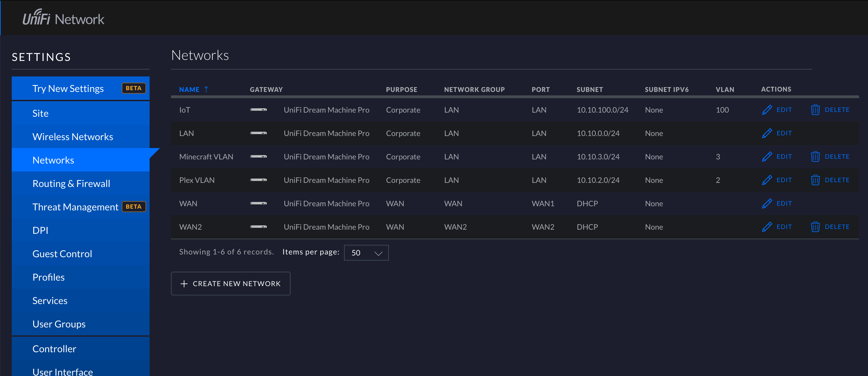Click the VLAN value 100 cell
868x376 pixels.
(x=722, y=110)
